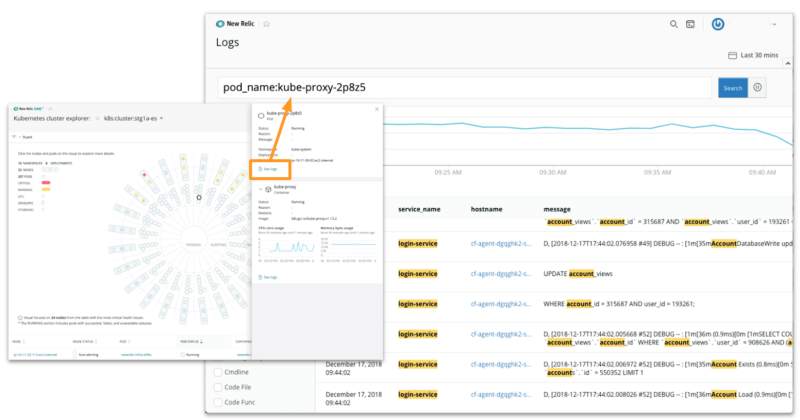Tick the Code File attribute checkbox
This screenshot has height=420, width=800.
pos(218,387)
